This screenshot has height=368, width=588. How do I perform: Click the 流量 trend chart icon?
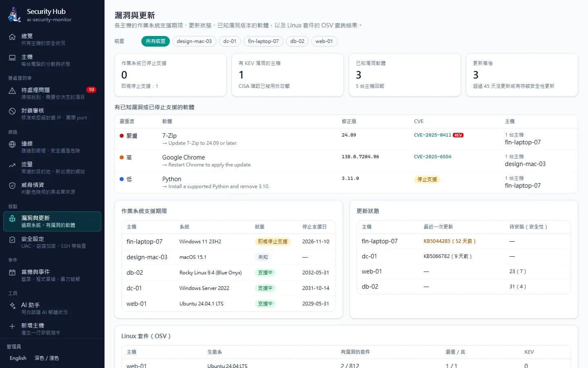click(x=12, y=165)
